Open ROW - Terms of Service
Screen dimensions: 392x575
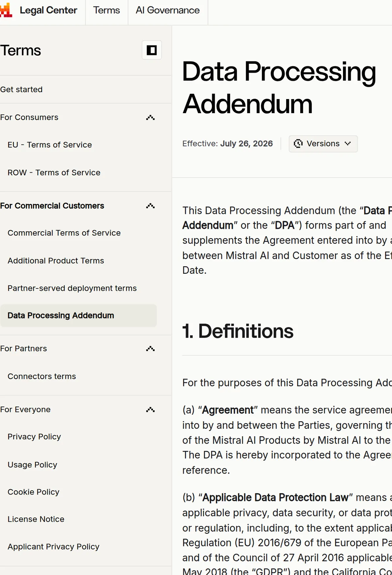(54, 172)
